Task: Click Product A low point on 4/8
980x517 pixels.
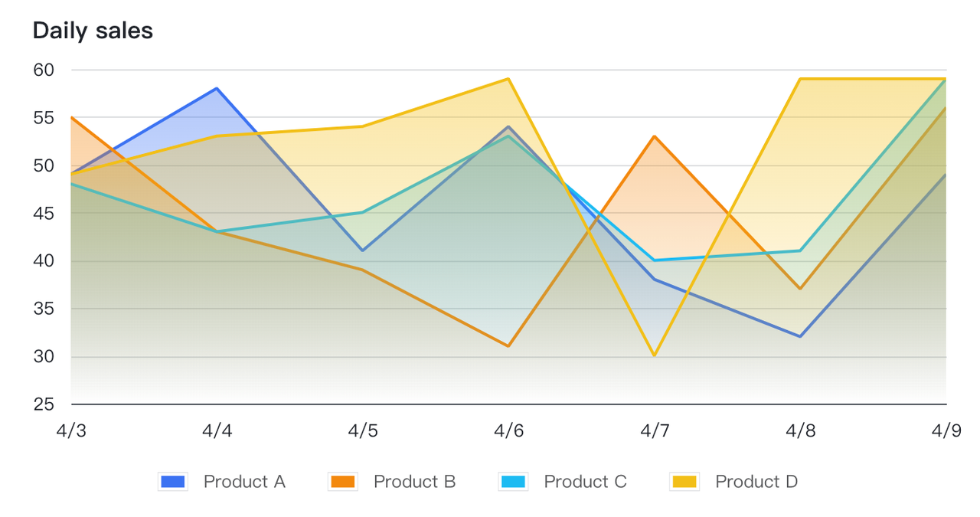Action: pyautogui.click(x=800, y=337)
